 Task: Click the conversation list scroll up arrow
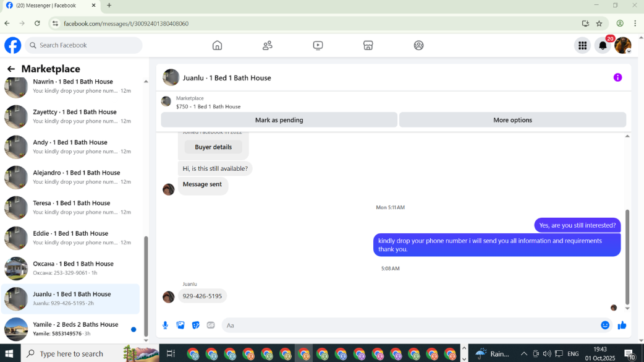[x=146, y=82]
